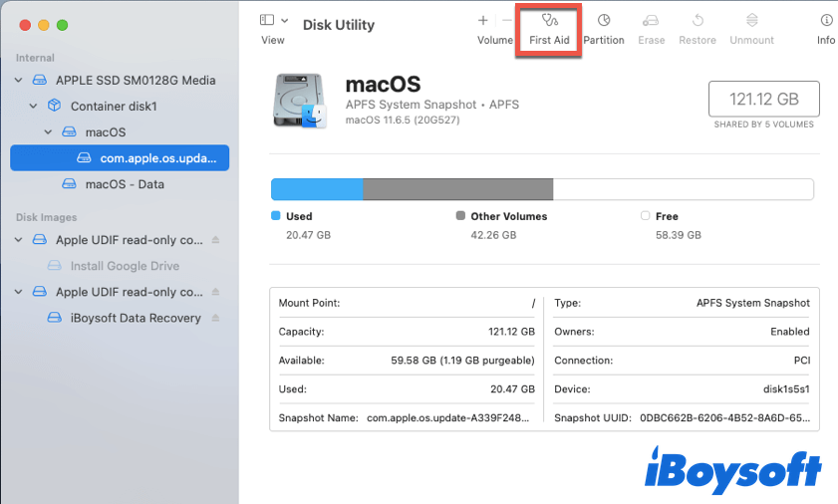
Task: Click the blue Used storage bar segment
Action: (317, 190)
